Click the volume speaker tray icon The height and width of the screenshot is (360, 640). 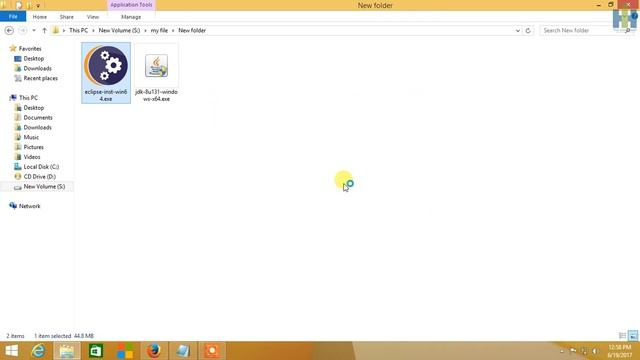click(x=595, y=351)
